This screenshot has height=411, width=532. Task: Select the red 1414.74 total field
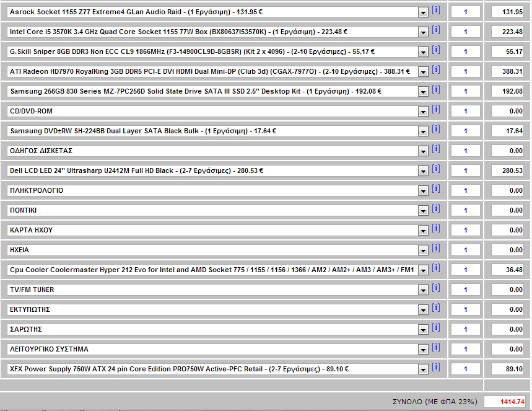[x=505, y=402]
